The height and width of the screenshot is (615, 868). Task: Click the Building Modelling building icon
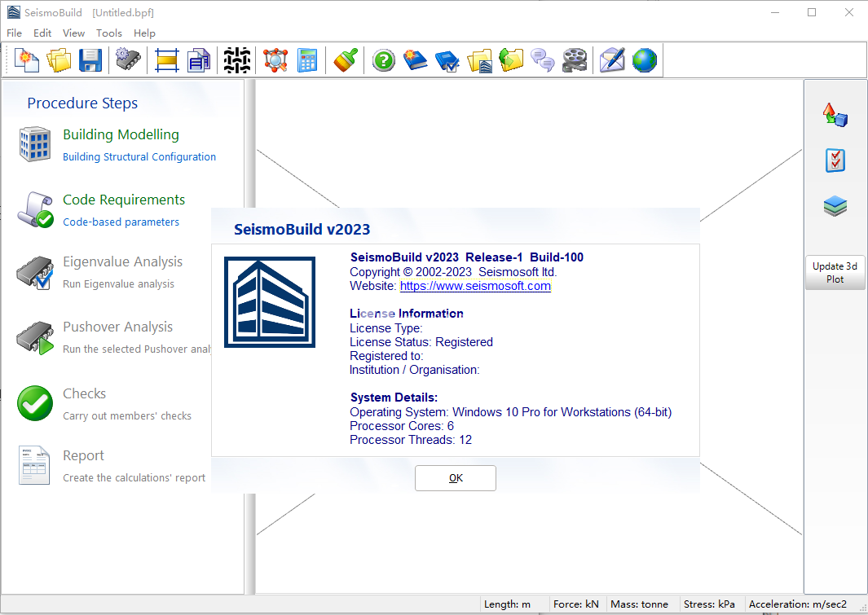[x=34, y=144]
